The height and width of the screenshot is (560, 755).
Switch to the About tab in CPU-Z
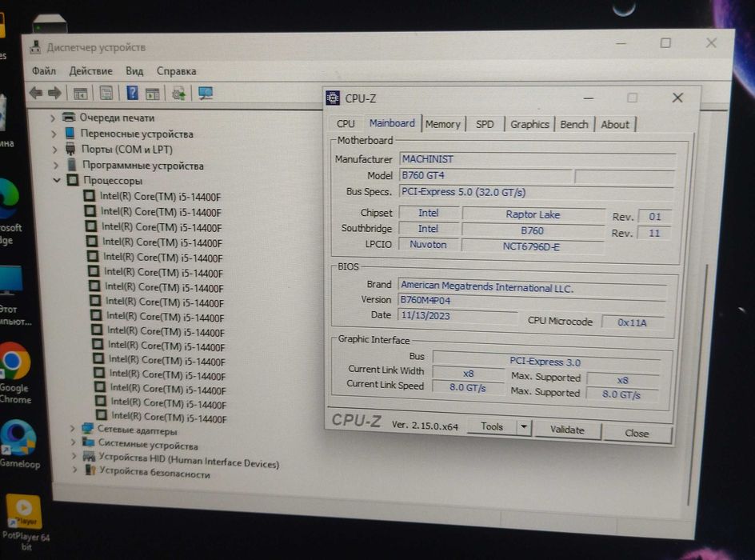[x=615, y=124]
